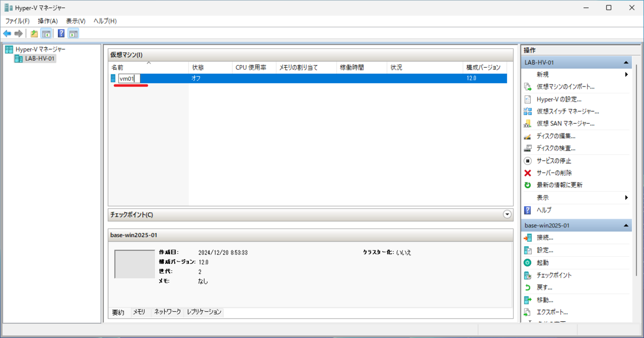Click the vm01 name edit field
Screen dimensions: 644x338
[129, 78]
